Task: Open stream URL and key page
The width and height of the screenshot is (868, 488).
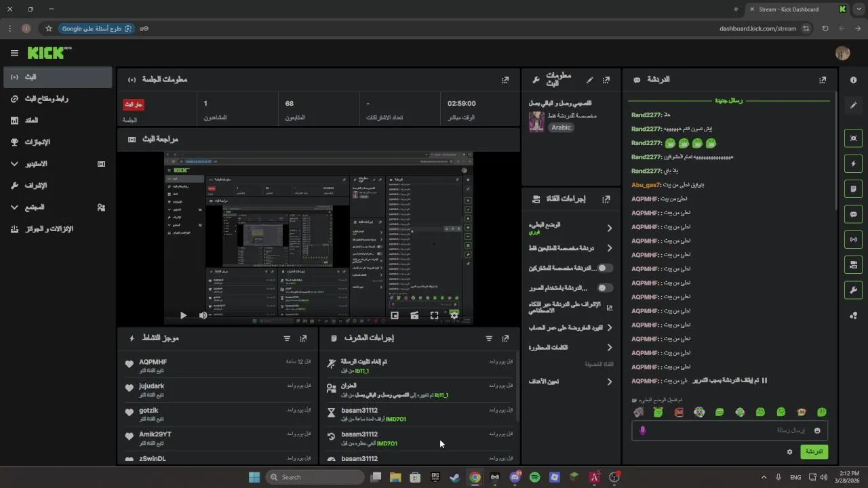Action: pos(58,99)
